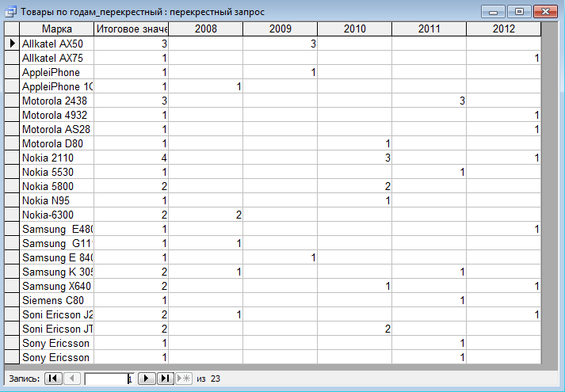Click the 2012 value 1 for Allkatel AX75
Viewport: 565px width, 392px height.
(x=504, y=58)
